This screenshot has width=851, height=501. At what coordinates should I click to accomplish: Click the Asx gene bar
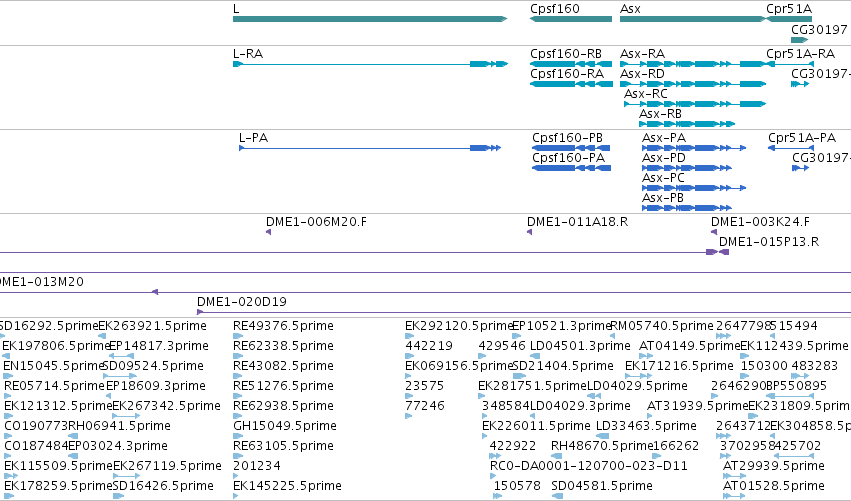(x=693, y=19)
